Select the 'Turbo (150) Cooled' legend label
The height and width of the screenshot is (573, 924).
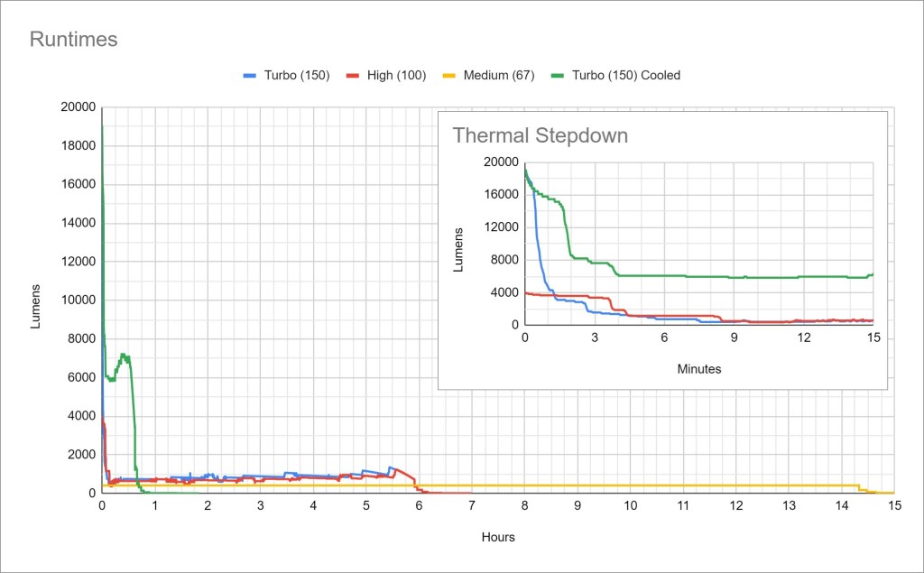click(x=626, y=76)
